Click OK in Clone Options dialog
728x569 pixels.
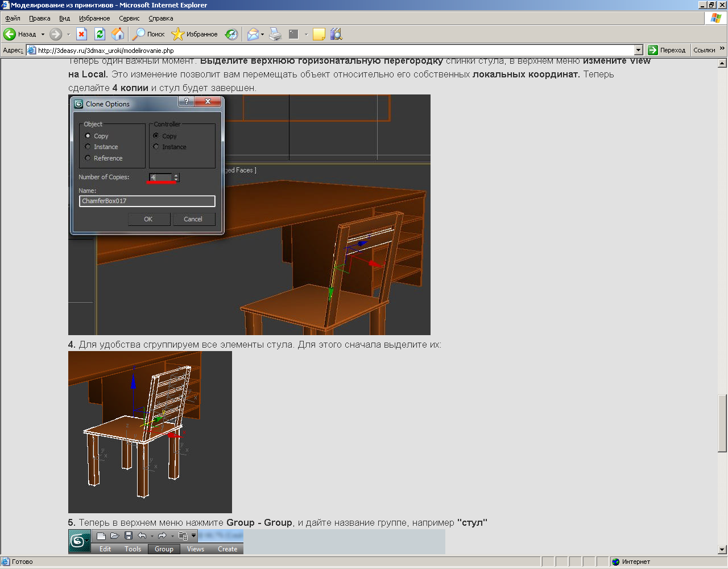(x=148, y=219)
